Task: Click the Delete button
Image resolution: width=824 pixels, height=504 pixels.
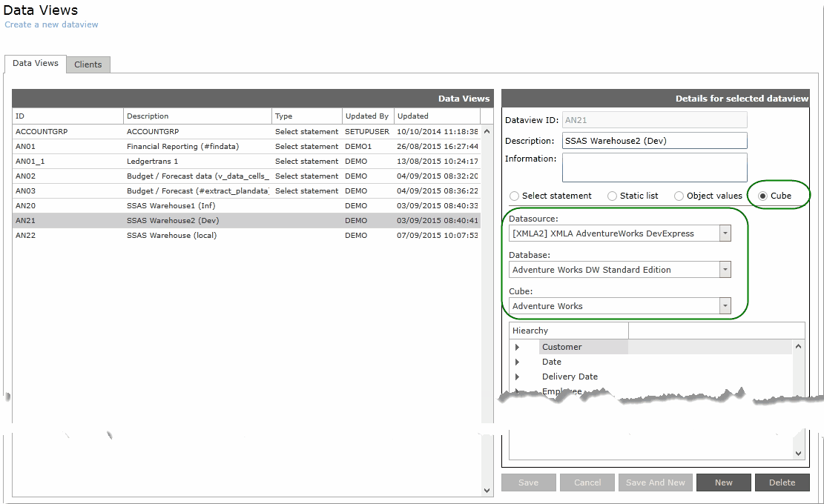Action: pos(782,483)
